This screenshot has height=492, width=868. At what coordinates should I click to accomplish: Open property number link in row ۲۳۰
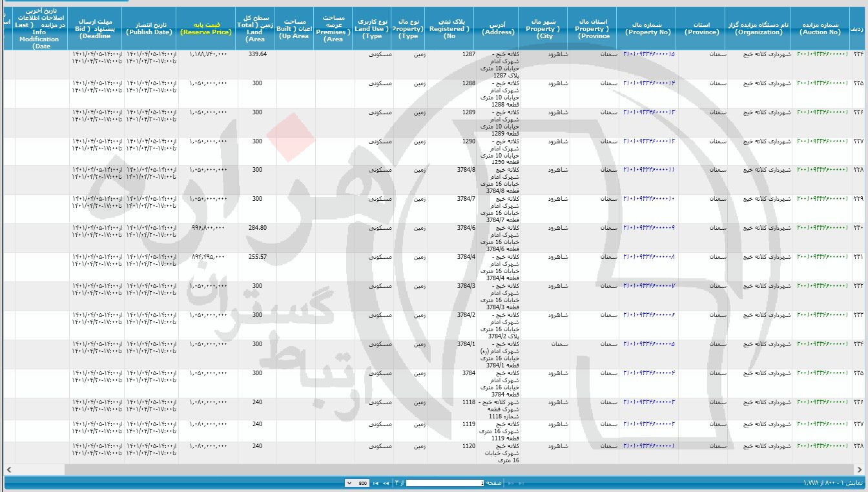649,228
